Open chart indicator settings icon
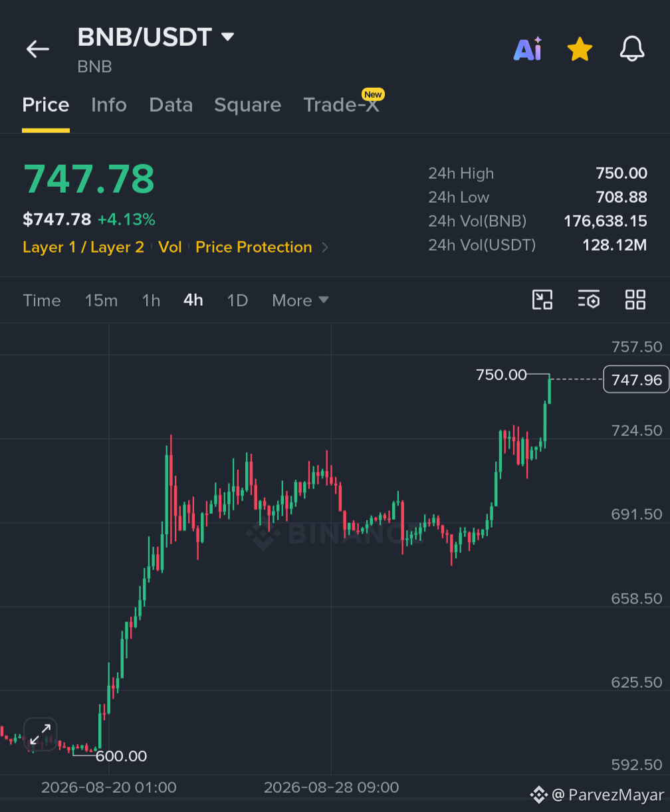This screenshot has width=670, height=812. [589, 300]
